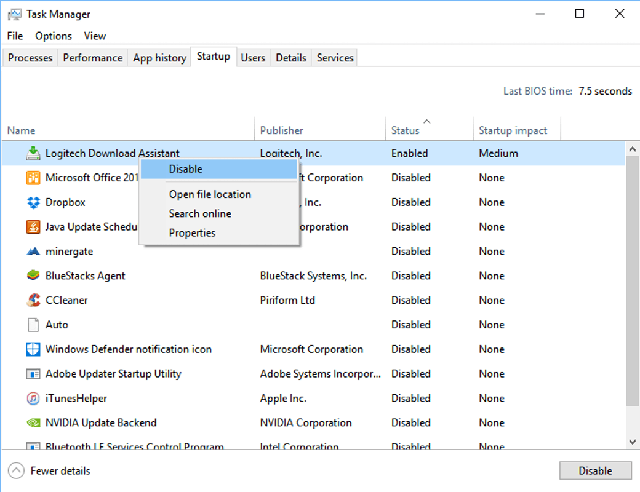This screenshot has height=492, width=640.
Task: Collapse view using Fewer details arrow
Action: (x=16, y=471)
